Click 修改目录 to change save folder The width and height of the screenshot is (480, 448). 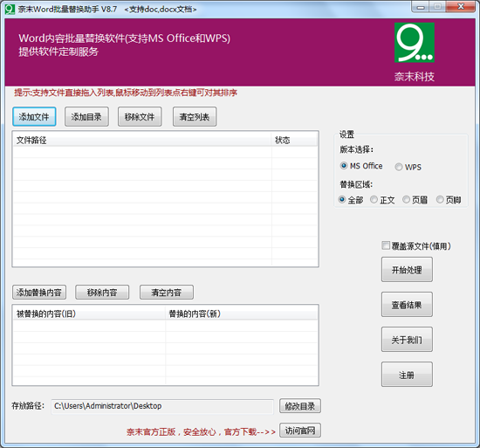tap(300, 406)
